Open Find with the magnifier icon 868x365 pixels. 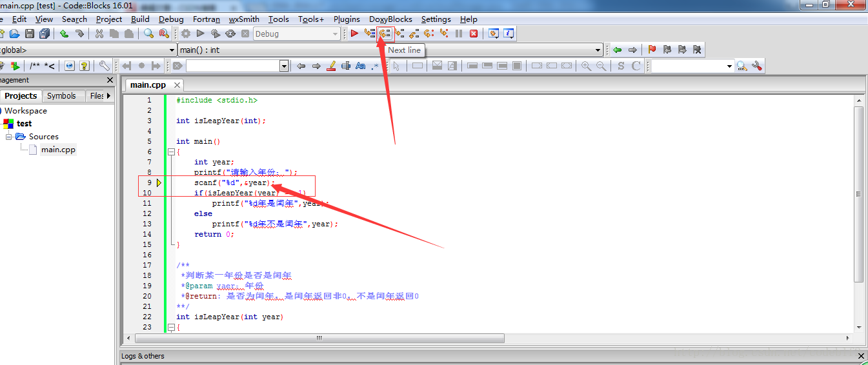[x=149, y=34]
